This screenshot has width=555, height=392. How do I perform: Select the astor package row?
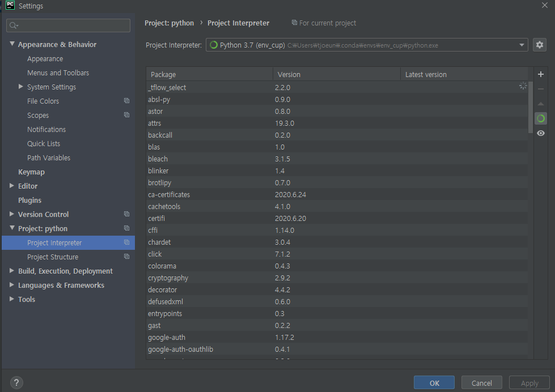tap(337, 111)
